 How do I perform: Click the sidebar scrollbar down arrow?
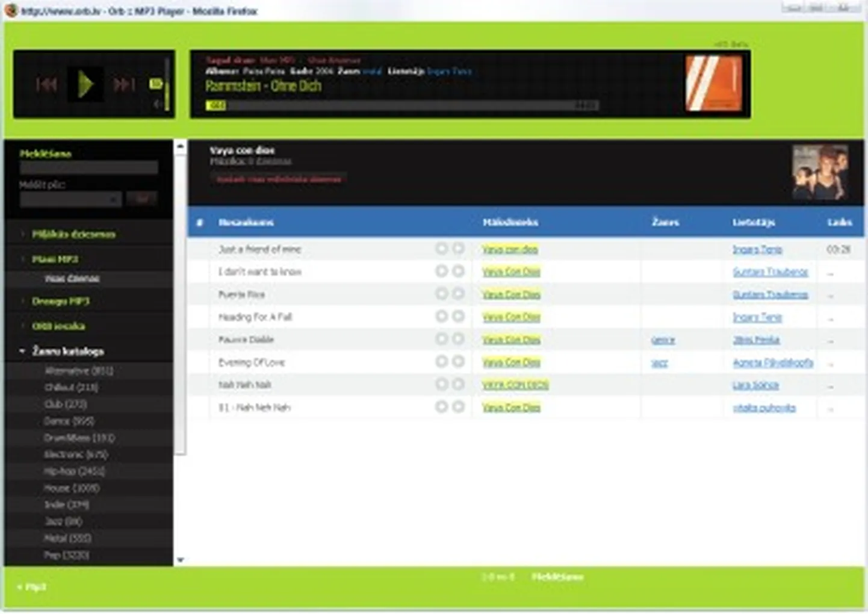click(x=180, y=560)
